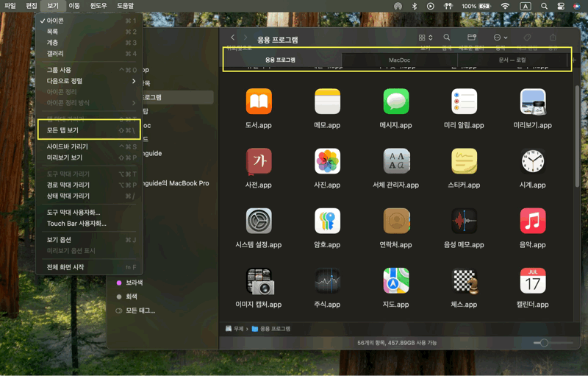Viewport: 588px width, 376px height.
Task: Click the edit tags toolbar icon
Action: pos(527,37)
